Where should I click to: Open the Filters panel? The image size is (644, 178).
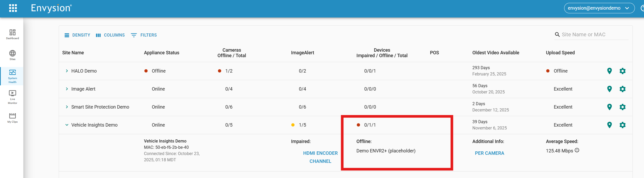(144, 35)
